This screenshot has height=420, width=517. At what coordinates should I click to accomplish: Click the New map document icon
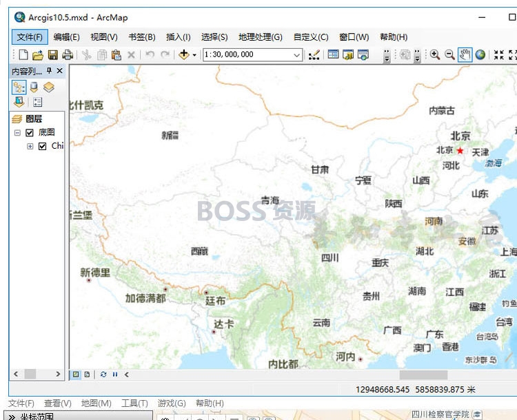tap(23, 54)
